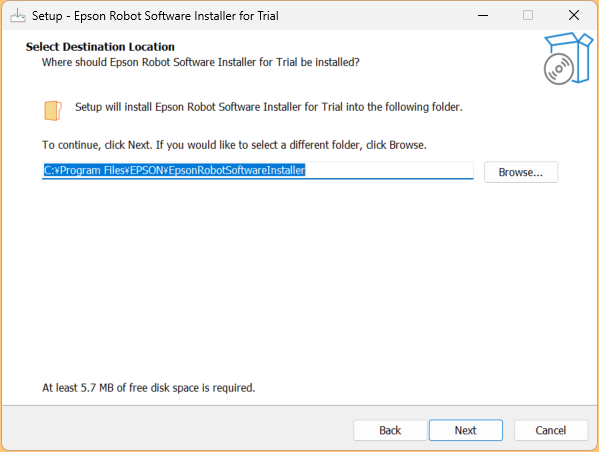
Task: Close the setup window
Action: click(574, 15)
